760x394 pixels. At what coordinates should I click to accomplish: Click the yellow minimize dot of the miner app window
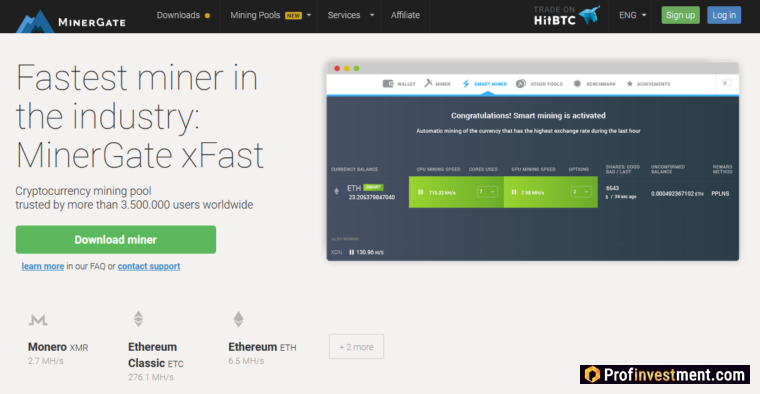point(347,68)
